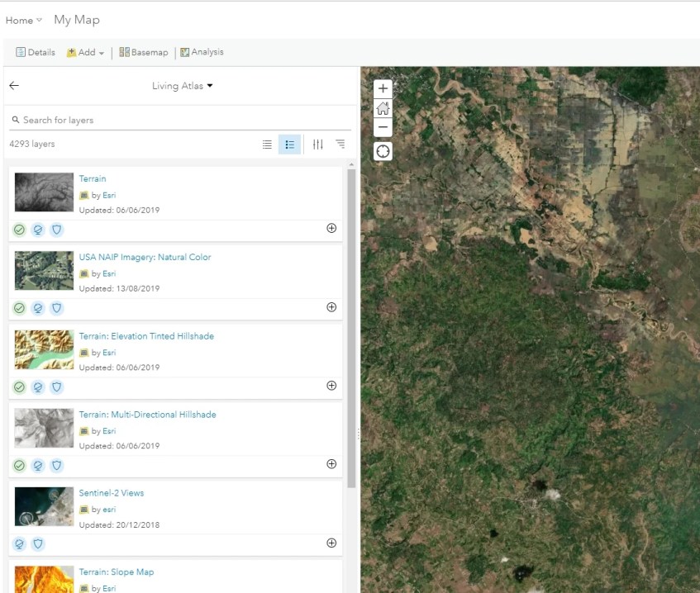This screenshot has height=593, width=700.
Task: Open the Home dropdown menu
Action: 24,21
